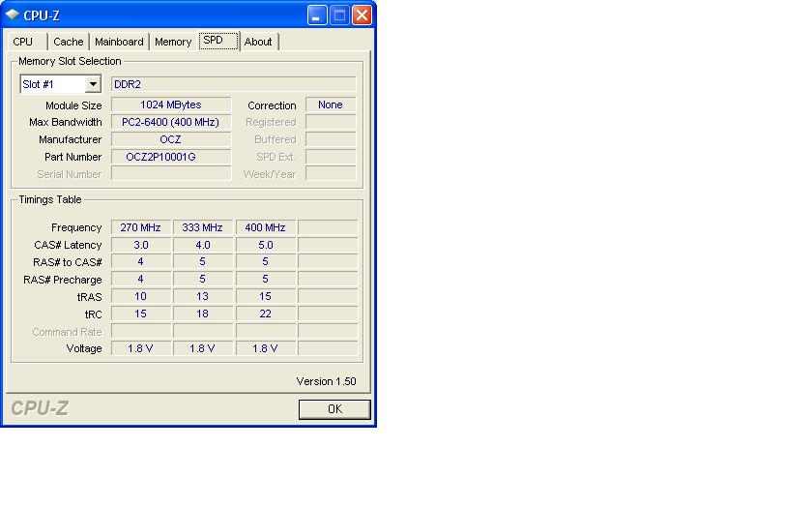812x508 pixels.
Task: Click the CAS# Latency 3.0 cell
Action: point(141,245)
